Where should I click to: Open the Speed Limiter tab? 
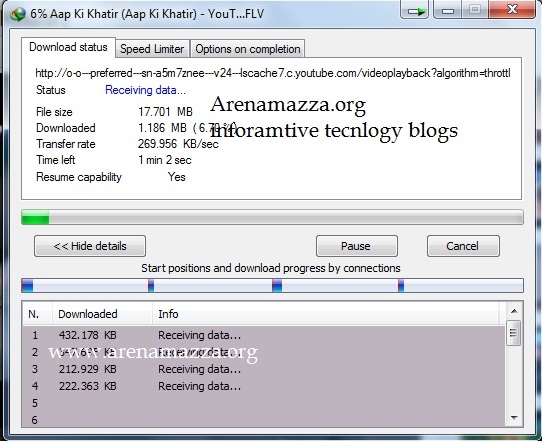tap(152, 49)
